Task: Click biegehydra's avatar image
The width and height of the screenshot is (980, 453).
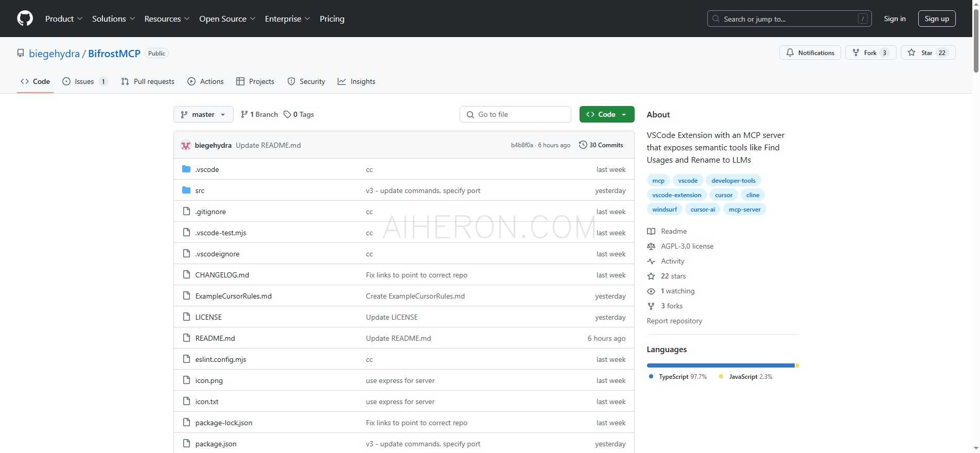Action: click(186, 145)
